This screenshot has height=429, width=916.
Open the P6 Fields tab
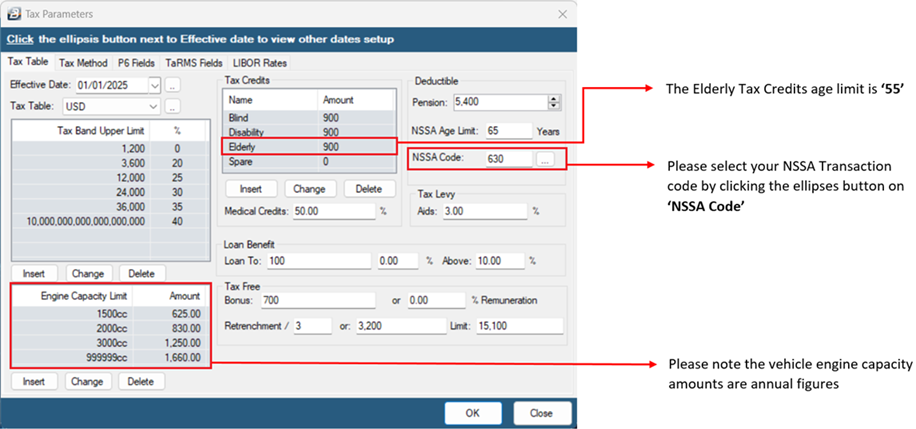pyautogui.click(x=136, y=63)
